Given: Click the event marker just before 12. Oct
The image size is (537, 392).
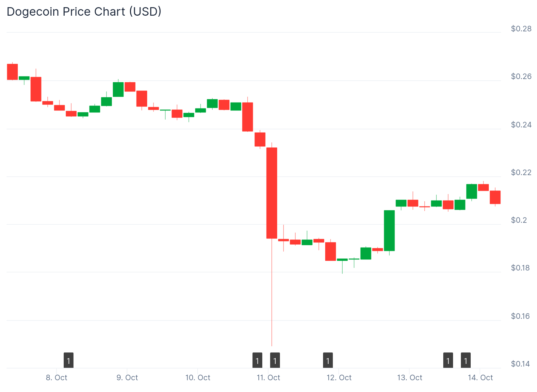Looking at the screenshot, I should pyautogui.click(x=328, y=361).
